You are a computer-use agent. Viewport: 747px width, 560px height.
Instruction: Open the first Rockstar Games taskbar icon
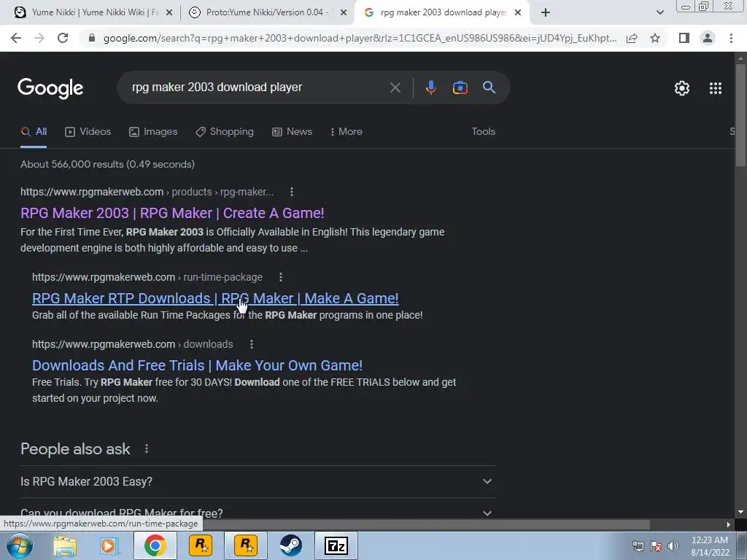201,545
